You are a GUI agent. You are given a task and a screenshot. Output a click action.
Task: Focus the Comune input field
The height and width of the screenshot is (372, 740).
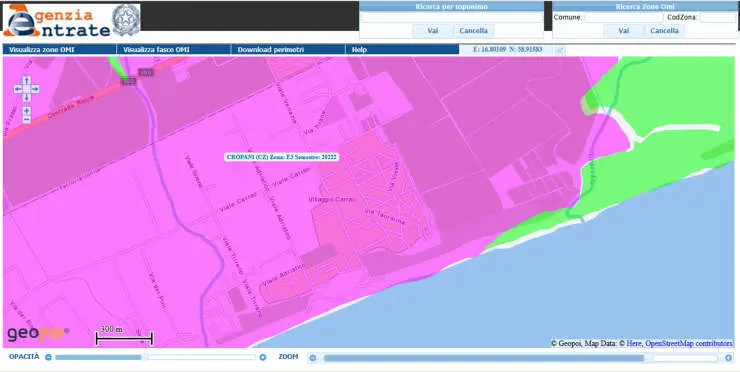tap(624, 17)
